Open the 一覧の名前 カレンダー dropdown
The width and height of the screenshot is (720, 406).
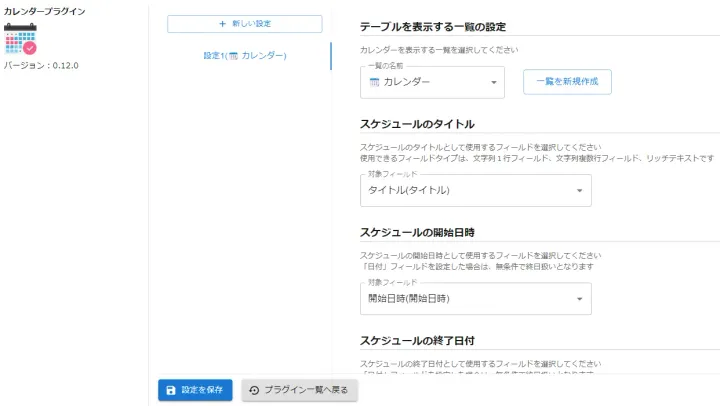(432, 82)
